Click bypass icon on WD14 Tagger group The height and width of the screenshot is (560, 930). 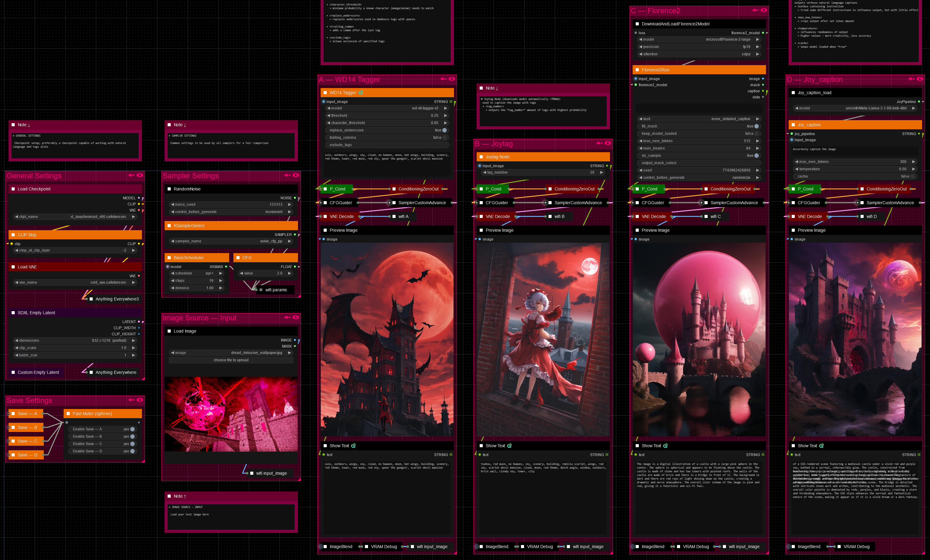443,79
